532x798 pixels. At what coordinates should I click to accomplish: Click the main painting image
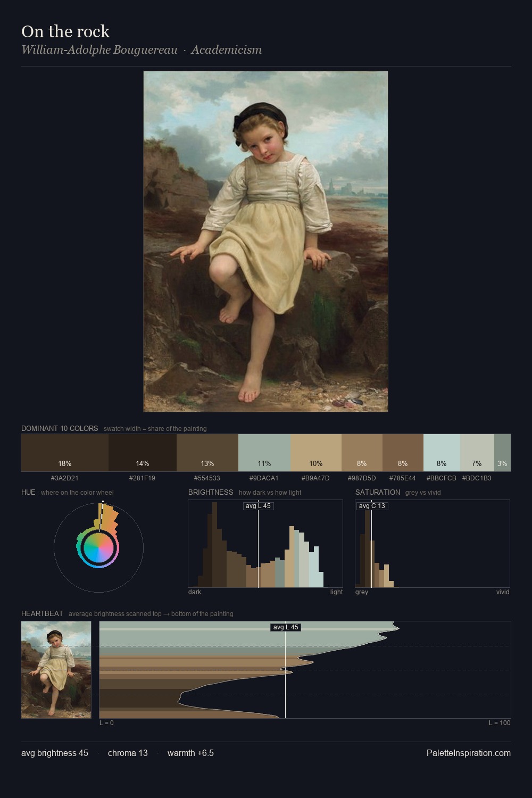point(265,242)
